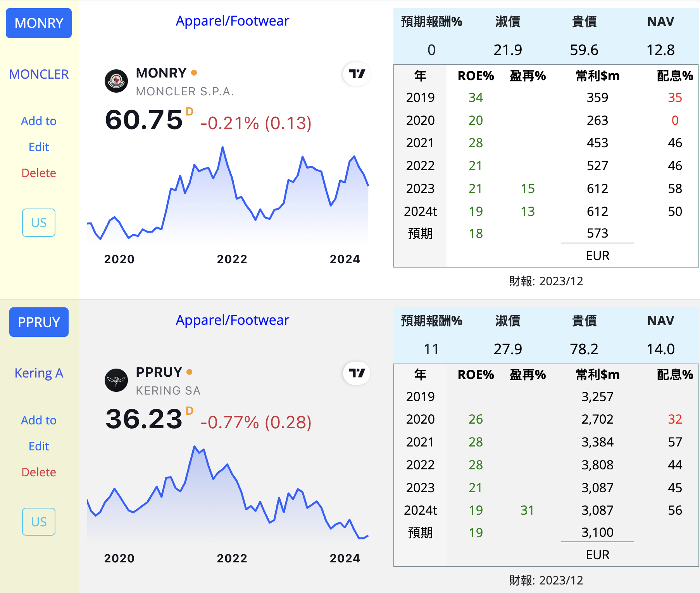Select PPRUY NAV value 14.0
Screen dimensions: 700x593
(660, 349)
